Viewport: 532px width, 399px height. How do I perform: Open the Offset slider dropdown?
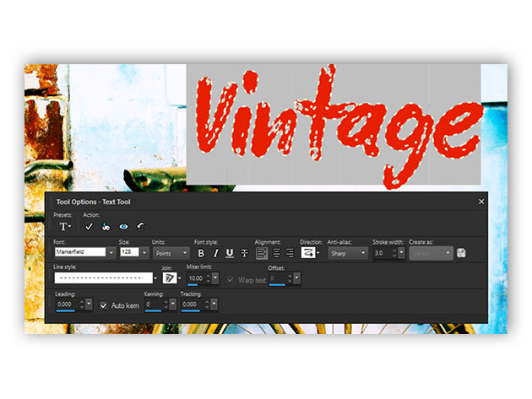click(297, 278)
